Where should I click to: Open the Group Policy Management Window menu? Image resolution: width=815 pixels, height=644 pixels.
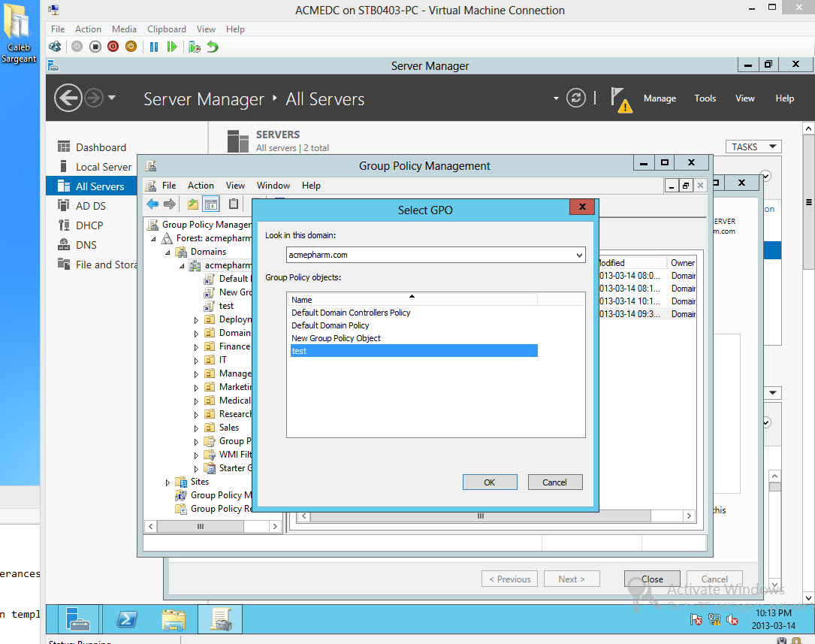273,186
